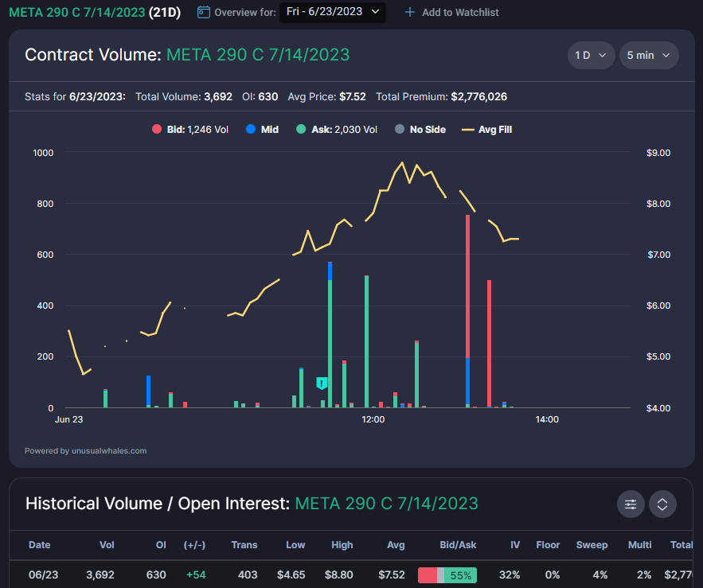Screen dimensions: 703x588
Task: Sort by the (+/-) column header
Action: 194,545
